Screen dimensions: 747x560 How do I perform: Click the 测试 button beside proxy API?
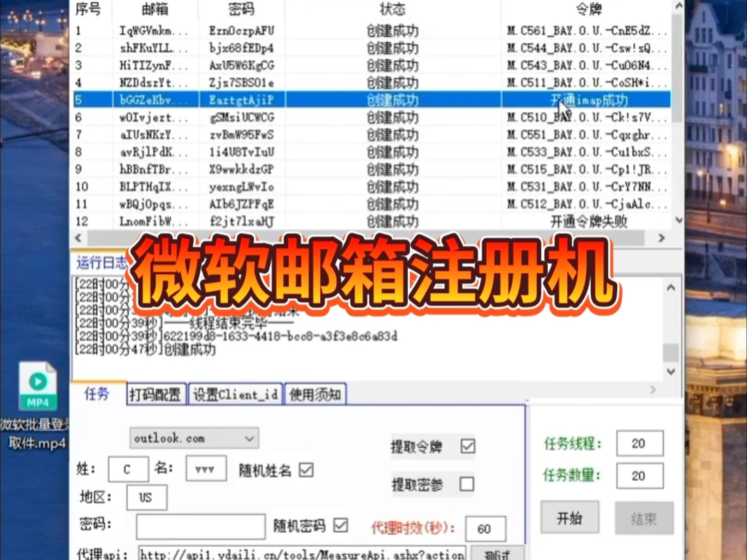click(497, 553)
